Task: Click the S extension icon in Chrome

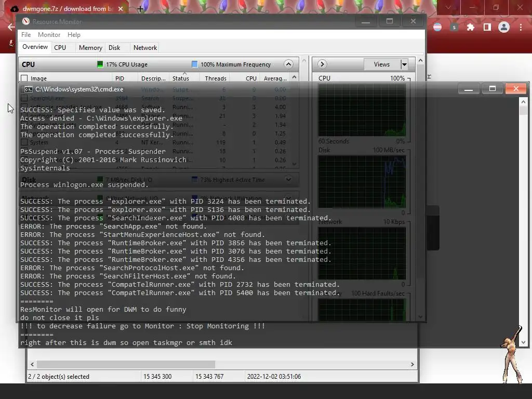Action: pyautogui.click(x=454, y=27)
